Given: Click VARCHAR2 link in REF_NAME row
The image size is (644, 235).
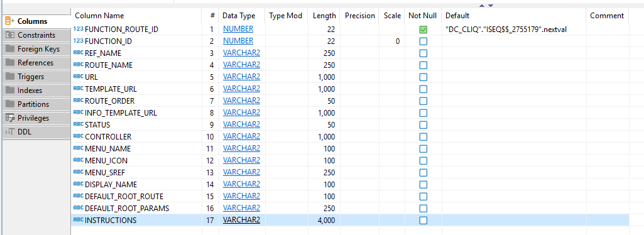Looking at the screenshot, I should (241, 53).
